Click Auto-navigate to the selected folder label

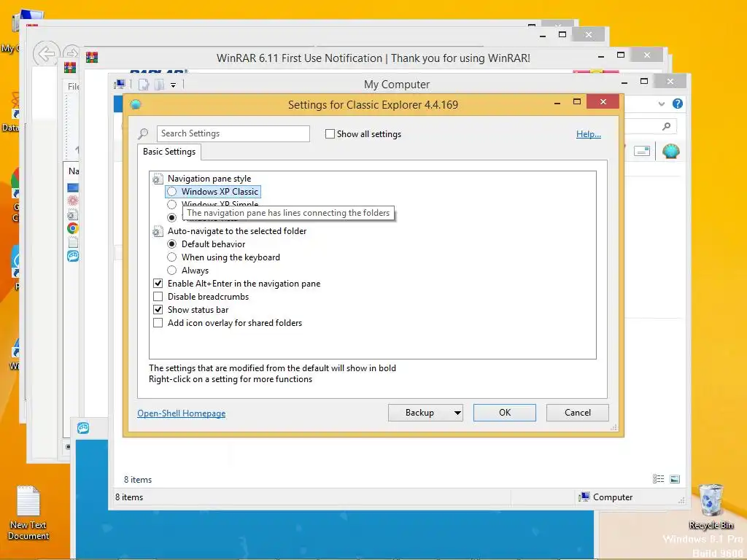pos(237,231)
